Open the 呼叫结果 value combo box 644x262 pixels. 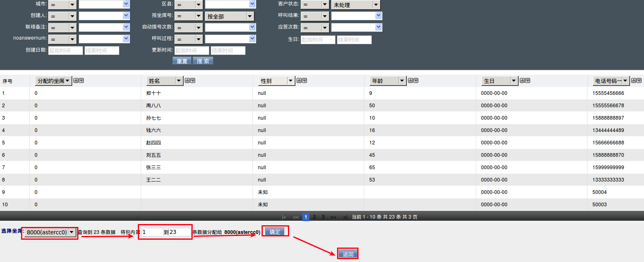[x=356, y=16]
